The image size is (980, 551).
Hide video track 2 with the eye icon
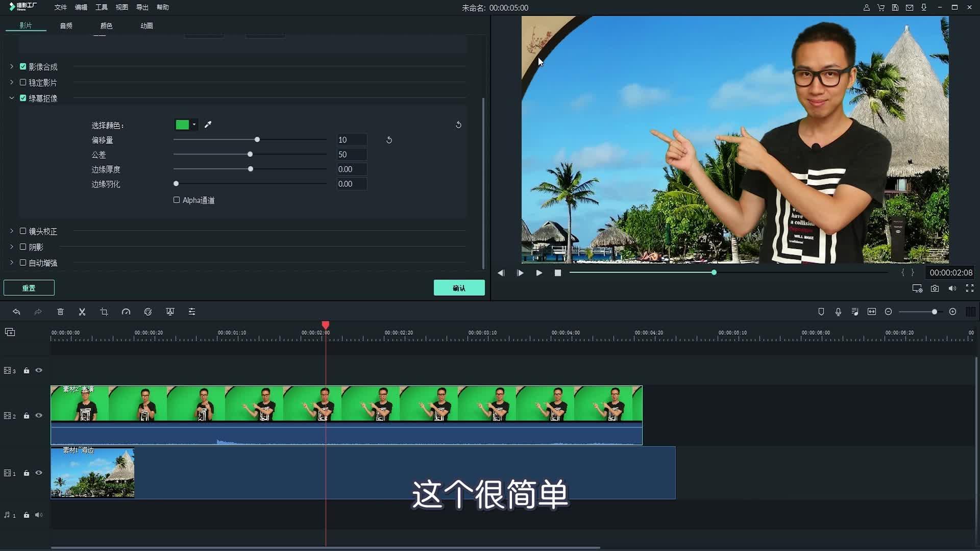pyautogui.click(x=39, y=415)
